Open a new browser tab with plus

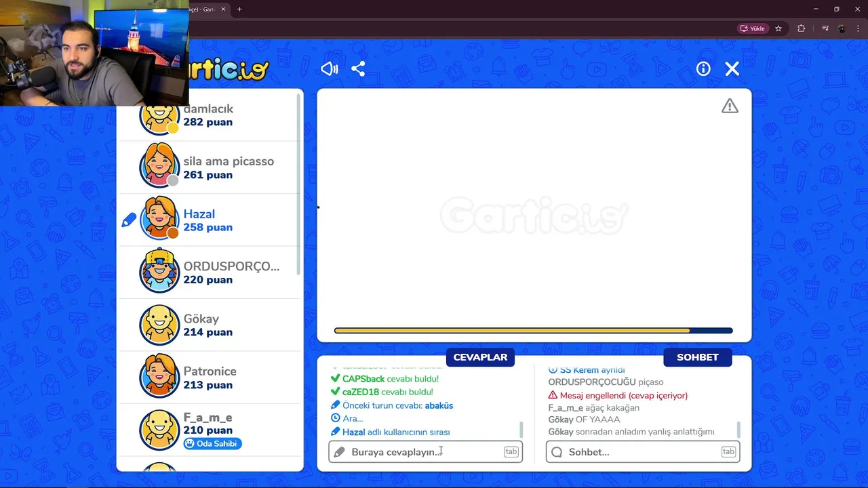(x=239, y=9)
